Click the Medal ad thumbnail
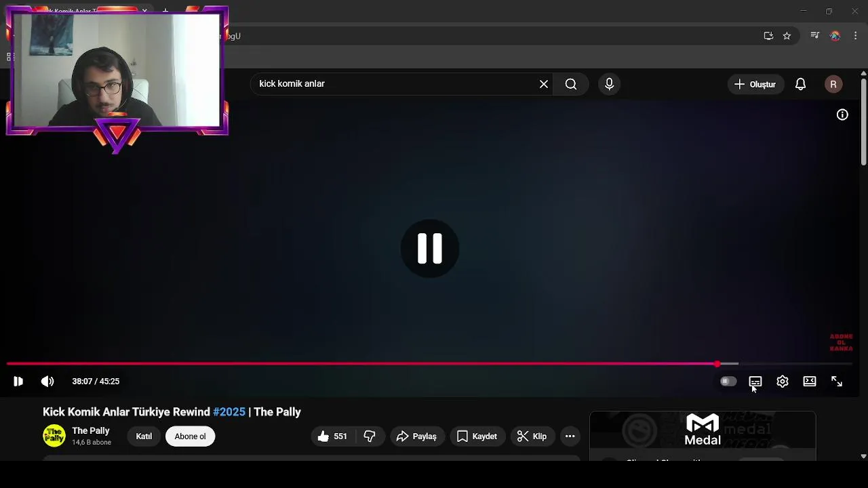The height and width of the screenshot is (488, 868). coord(703,430)
